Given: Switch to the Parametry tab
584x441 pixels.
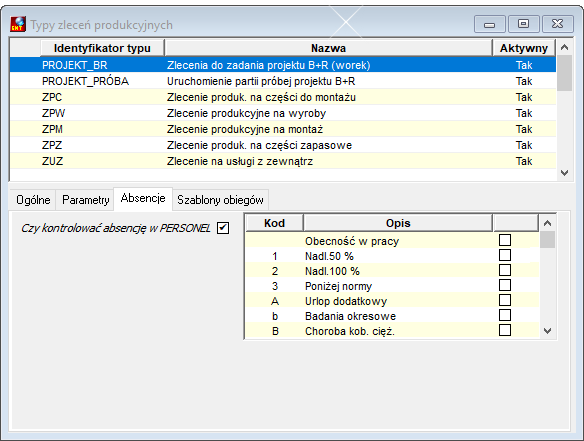Looking at the screenshot, I should pos(86,200).
